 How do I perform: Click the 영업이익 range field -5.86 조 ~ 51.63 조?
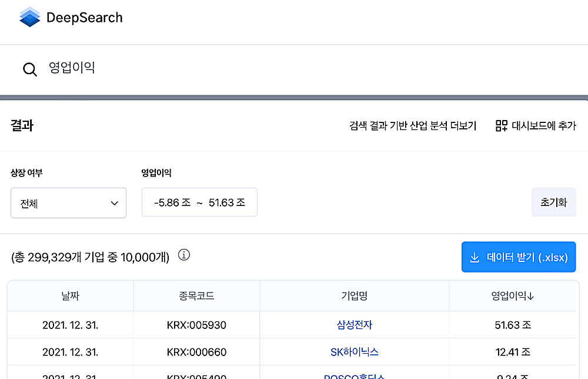point(199,202)
